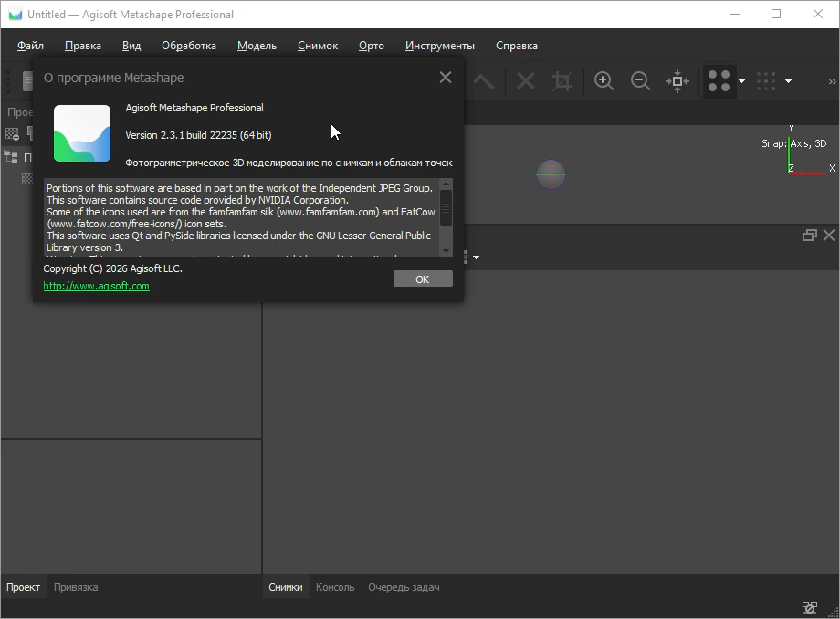
Task: Close the Снимки panel
Action: pos(828,236)
